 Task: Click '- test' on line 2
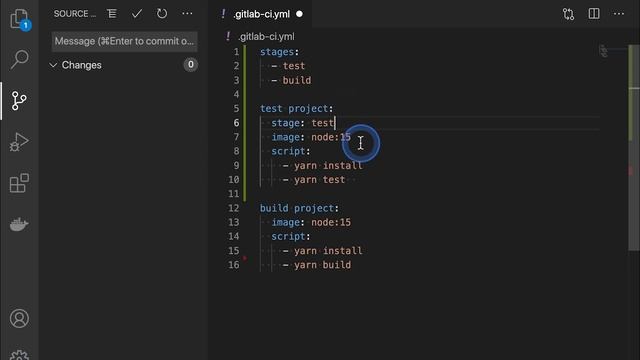[x=288, y=66]
